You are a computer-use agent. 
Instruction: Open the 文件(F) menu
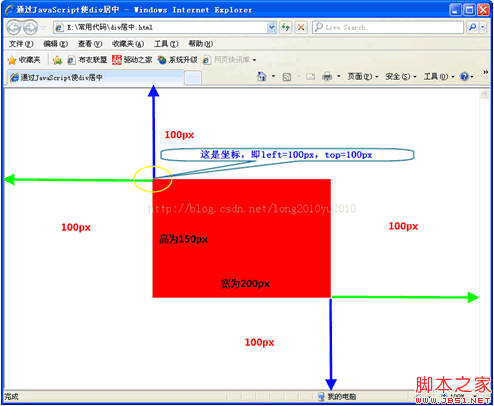click(x=21, y=44)
